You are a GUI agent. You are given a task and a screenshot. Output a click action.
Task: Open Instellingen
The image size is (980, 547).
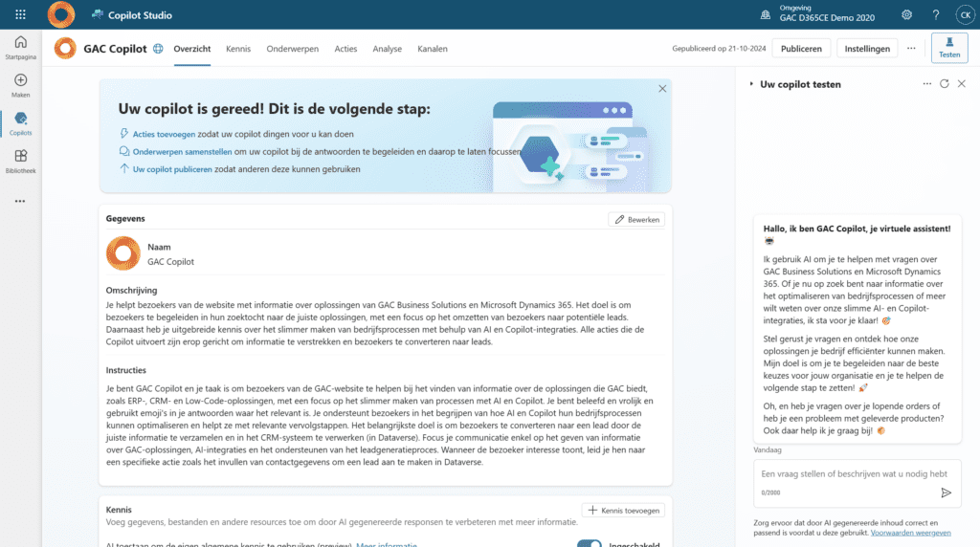point(867,48)
